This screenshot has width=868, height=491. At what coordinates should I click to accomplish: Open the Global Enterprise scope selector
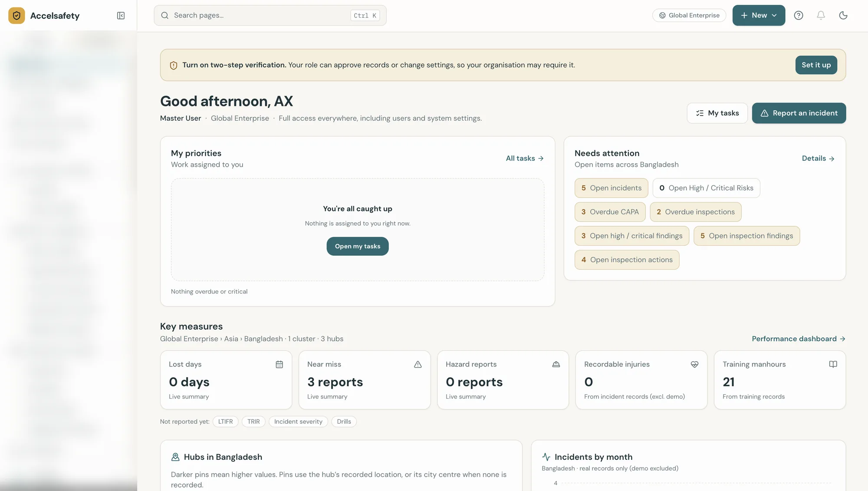click(689, 16)
